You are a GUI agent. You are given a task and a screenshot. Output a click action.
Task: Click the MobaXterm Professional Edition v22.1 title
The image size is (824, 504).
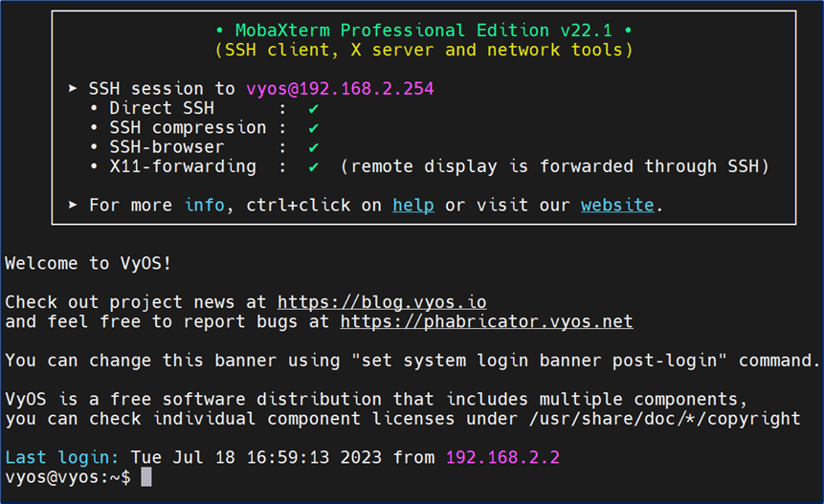pos(423,30)
